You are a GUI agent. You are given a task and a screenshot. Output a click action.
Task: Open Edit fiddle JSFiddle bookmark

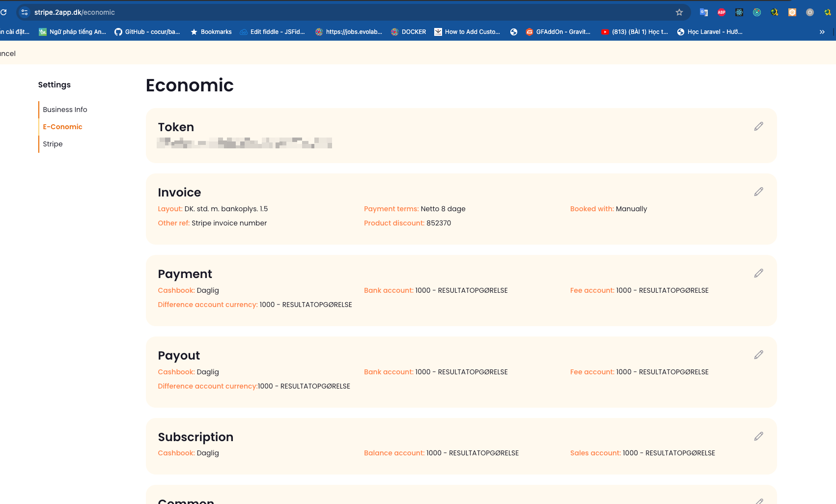tap(272, 32)
